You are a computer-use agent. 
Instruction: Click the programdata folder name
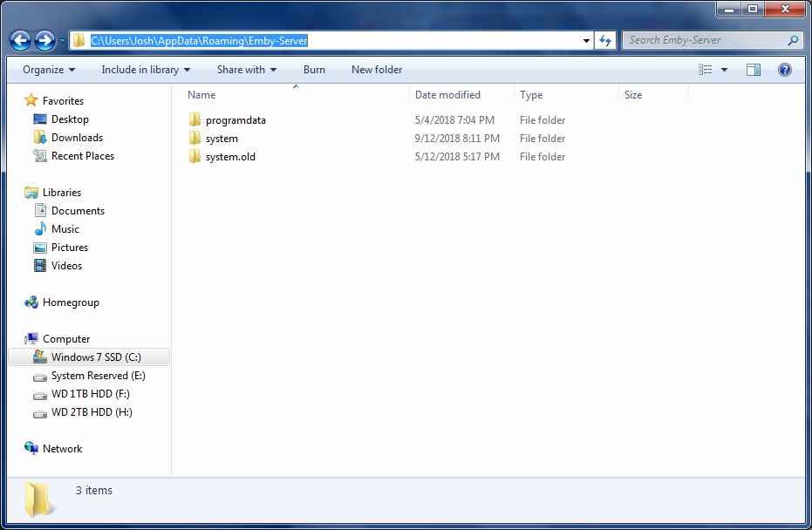click(235, 120)
